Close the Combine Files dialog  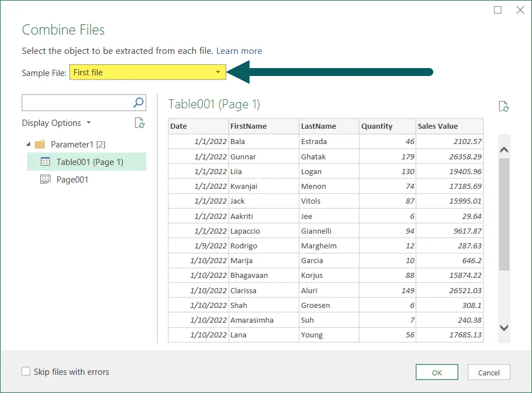tap(520, 10)
